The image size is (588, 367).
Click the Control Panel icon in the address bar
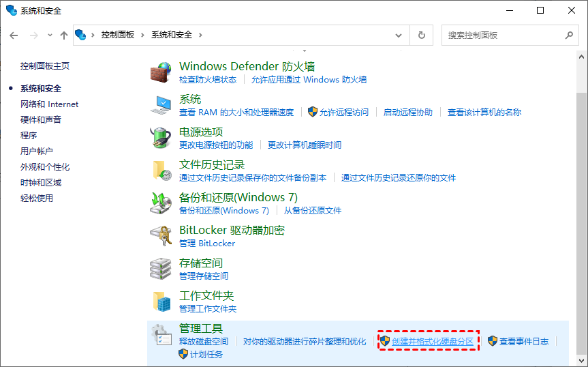[x=80, y=35]
